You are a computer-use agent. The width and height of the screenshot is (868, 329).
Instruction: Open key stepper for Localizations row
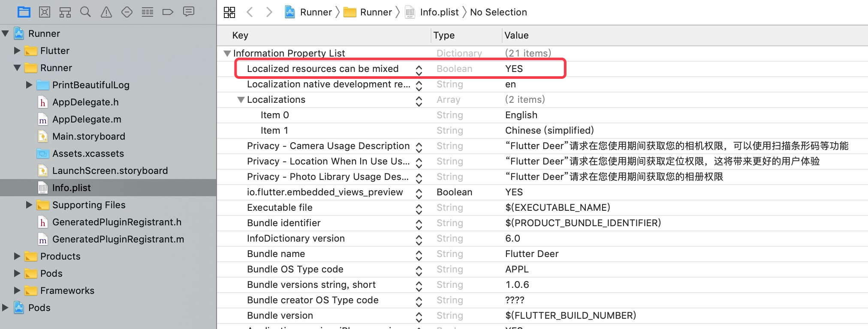[419, 101]
